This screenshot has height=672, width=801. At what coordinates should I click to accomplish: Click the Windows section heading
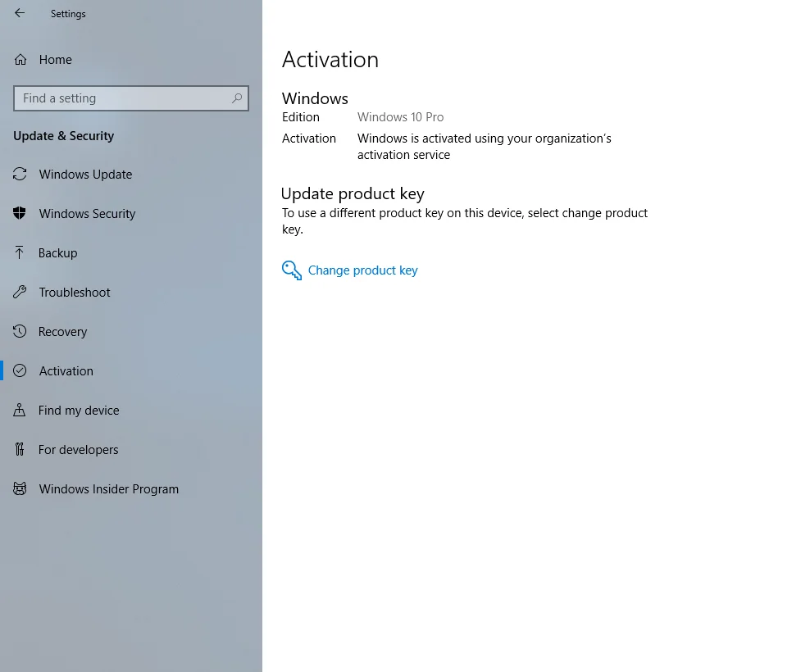(x=315, y=98)
